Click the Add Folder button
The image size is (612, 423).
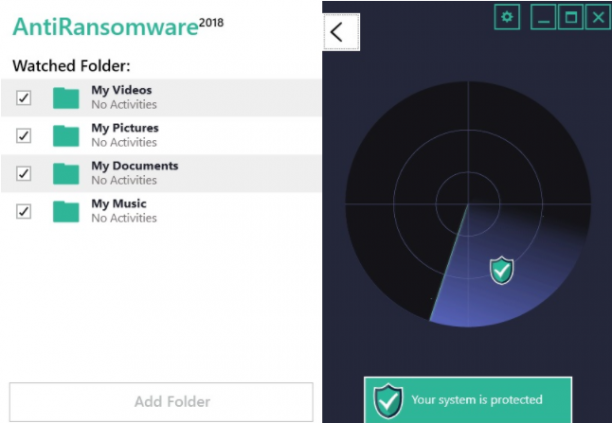[x=161, y=402]
